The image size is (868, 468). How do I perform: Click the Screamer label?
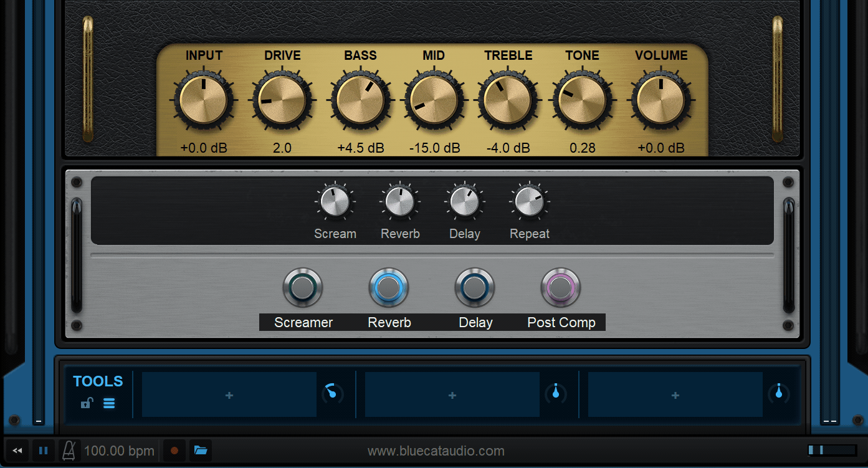[303, 323]
